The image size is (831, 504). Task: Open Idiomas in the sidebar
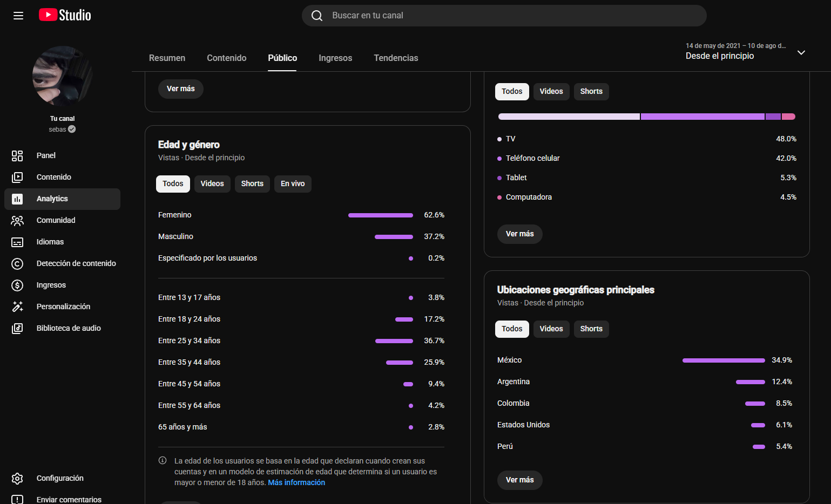[x=62, y=242]
